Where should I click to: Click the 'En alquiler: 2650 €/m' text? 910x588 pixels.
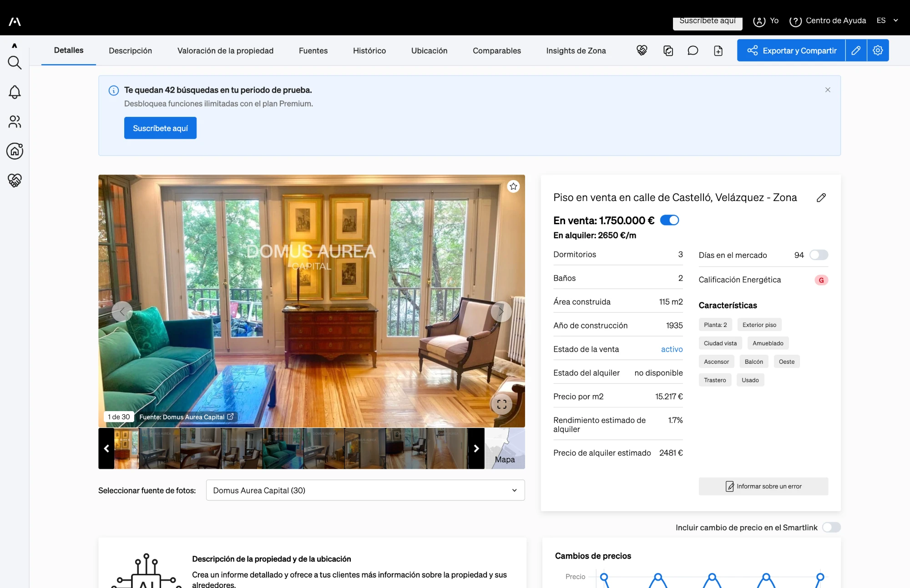coord(595,236)
